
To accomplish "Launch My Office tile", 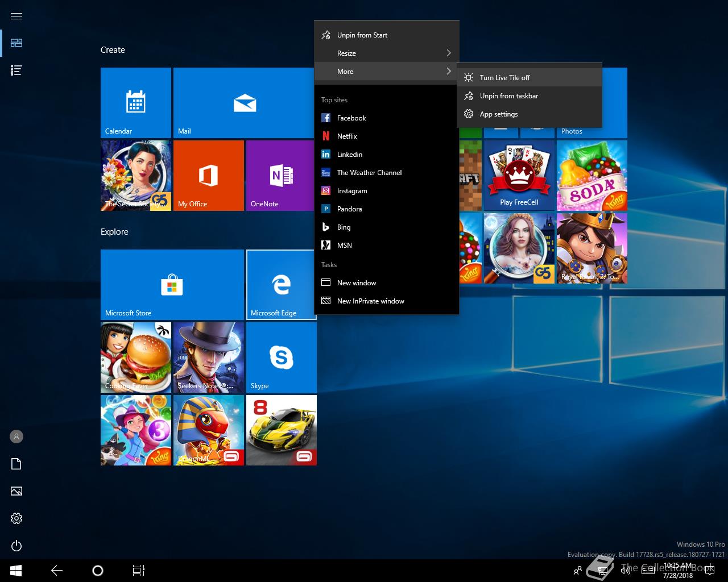I will click(209, 176).
